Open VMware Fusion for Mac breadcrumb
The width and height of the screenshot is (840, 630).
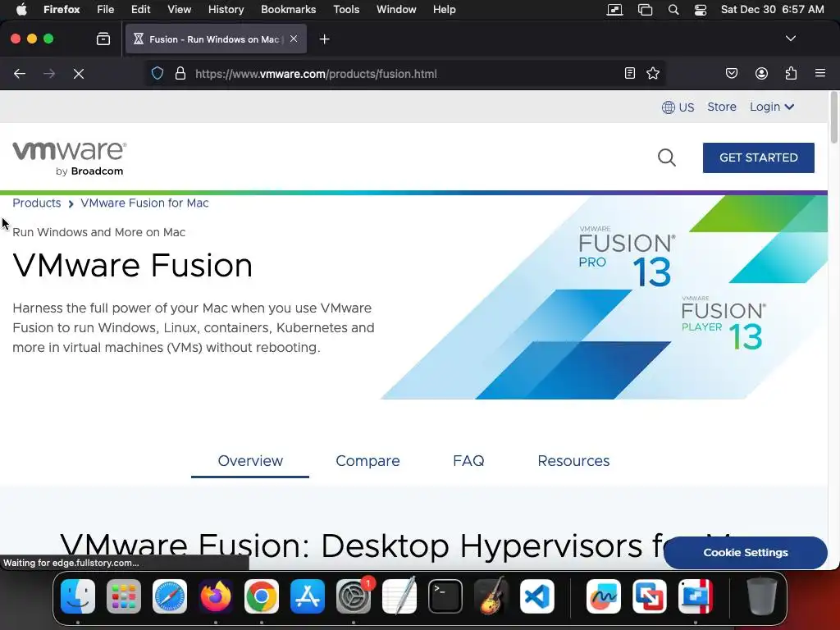click(144, 203)
